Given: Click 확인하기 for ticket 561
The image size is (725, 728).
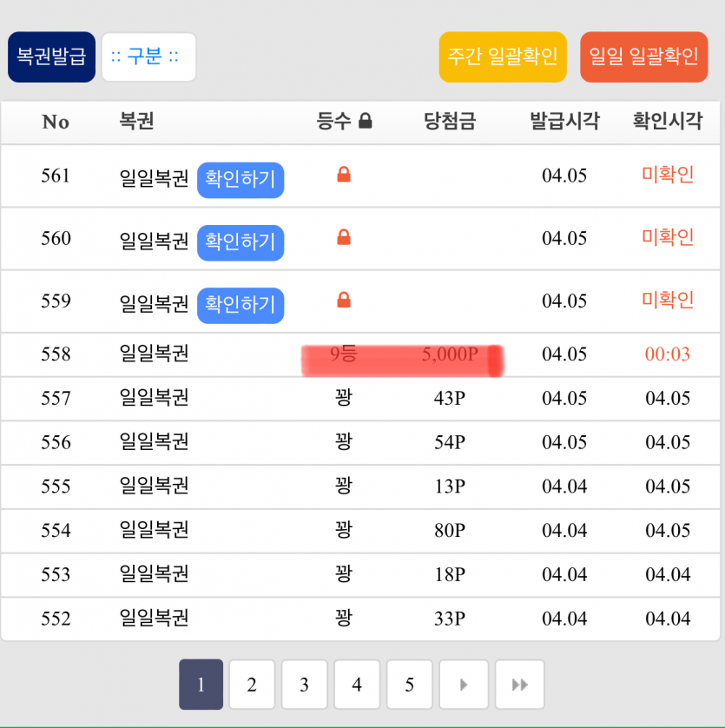Looking at the screenshot, I should 241,180.
